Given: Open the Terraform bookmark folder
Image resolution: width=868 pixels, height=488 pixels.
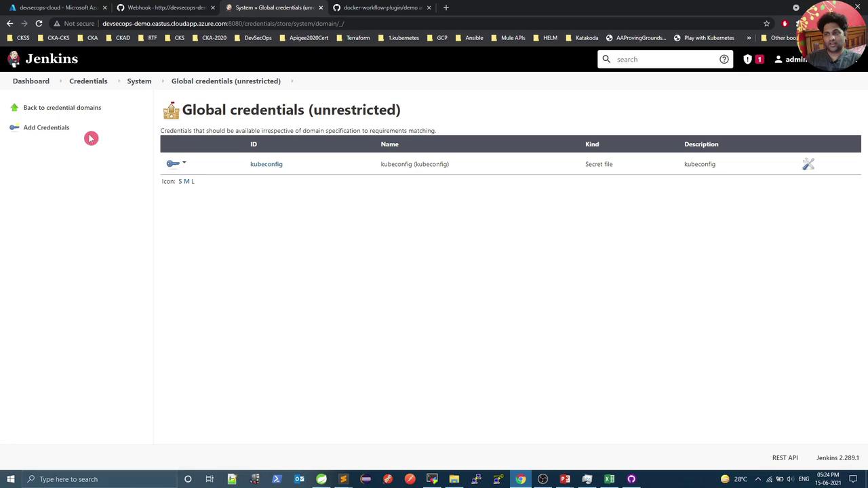Looking at the screenshot, I should [353, 38].
